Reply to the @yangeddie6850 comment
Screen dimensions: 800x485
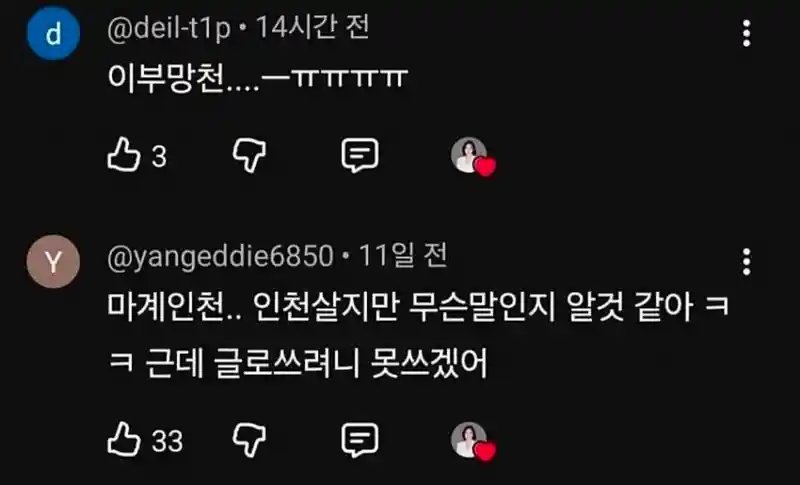[360, 439]
